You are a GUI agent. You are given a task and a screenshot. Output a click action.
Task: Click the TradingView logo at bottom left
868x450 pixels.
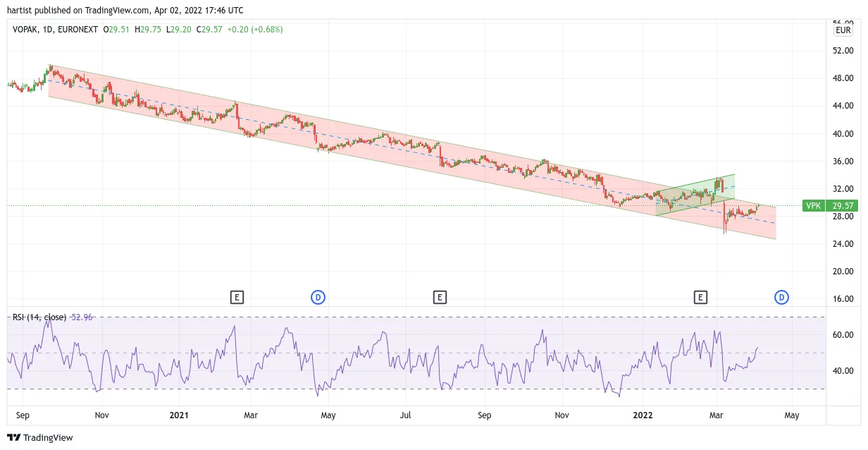(x=40, y=438)
